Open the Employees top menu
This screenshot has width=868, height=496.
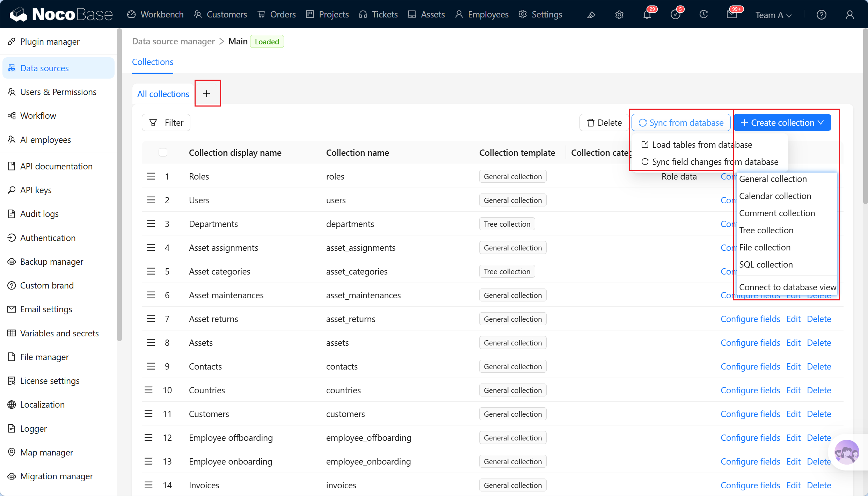(482, 14)
